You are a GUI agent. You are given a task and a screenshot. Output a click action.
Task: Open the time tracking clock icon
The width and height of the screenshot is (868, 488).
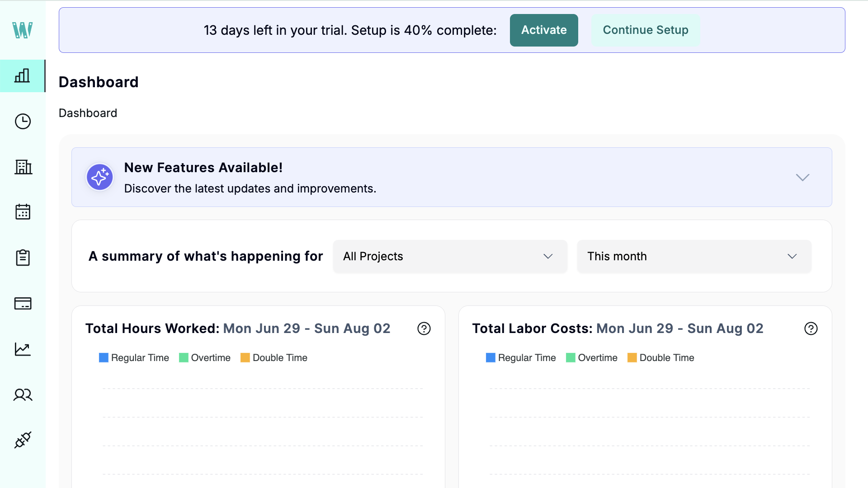pos(23,122)
